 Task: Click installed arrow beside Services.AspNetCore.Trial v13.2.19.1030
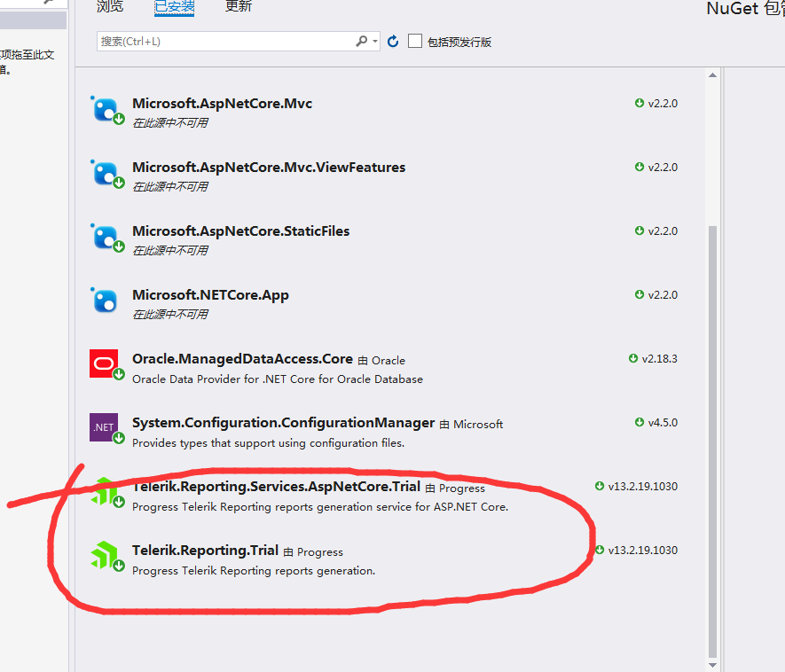(x=600, y=486)
